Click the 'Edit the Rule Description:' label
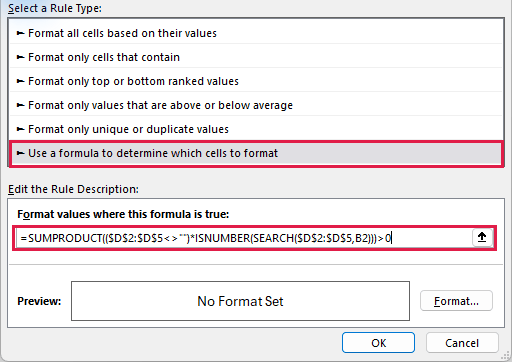Image resolution: width=512 pixels, height=362 pixels. [73, 189]
